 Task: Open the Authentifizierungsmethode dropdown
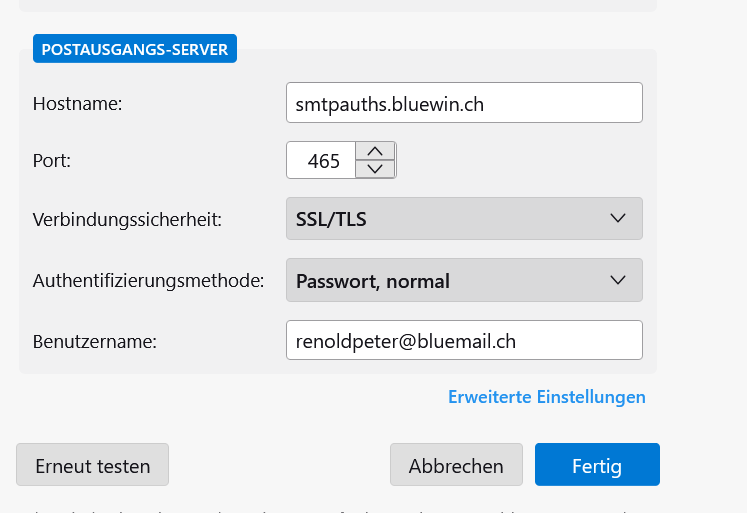[x=463, y=281]
